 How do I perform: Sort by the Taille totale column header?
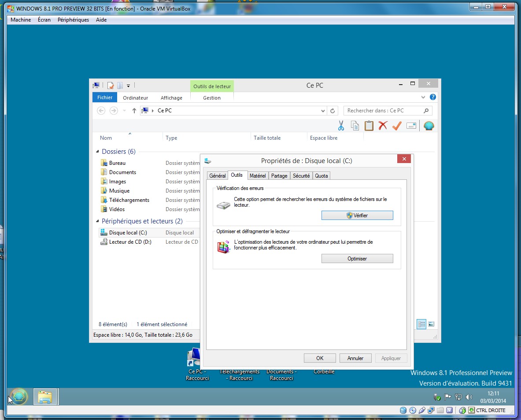click(267, 138)
